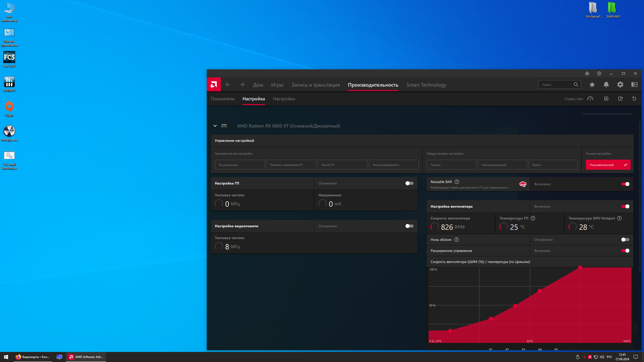Click the bug report icon
This screenshot has height=362, width=644.
point(587,73)
